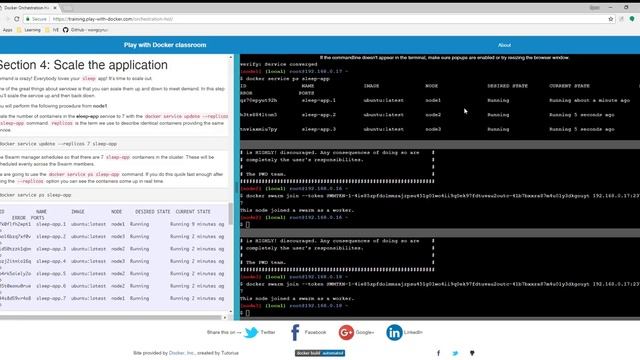Click the 'docker service update --replicas 7 sleep-app' code block
Image resolution: width=640 pixels, height=360 pixels.
coord(114,144)
